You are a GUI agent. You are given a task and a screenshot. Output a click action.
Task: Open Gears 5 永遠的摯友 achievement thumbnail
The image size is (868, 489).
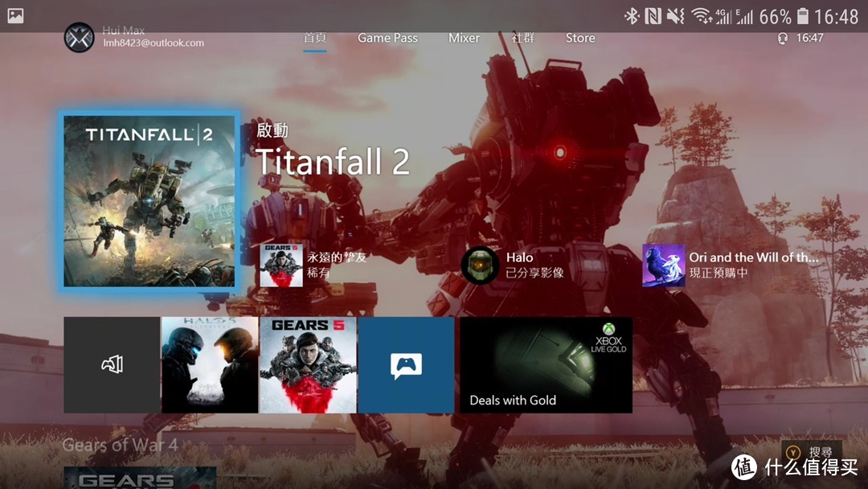coord(281,266)
